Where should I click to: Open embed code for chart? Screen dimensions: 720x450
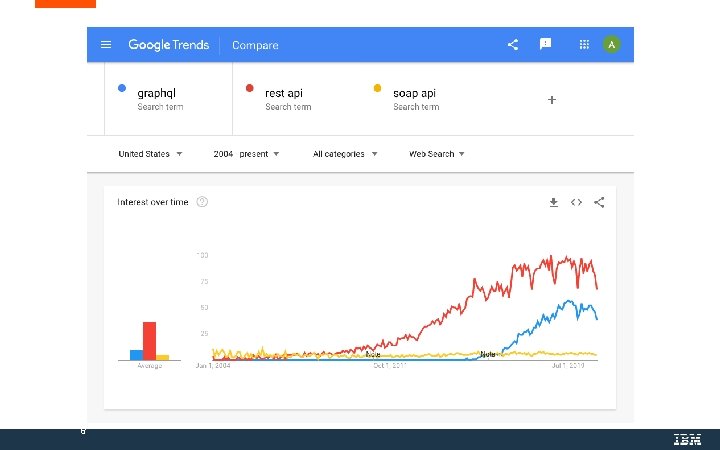576,202
